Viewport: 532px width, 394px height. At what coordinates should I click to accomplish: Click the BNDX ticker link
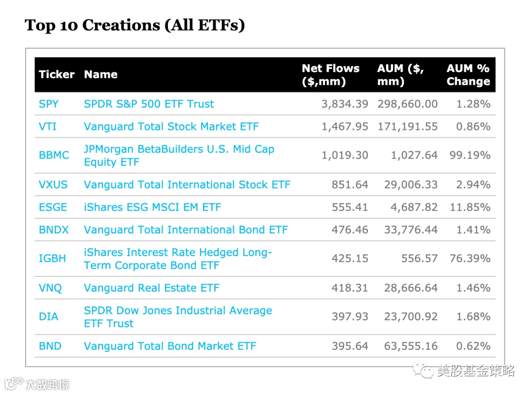coord(54,230)
